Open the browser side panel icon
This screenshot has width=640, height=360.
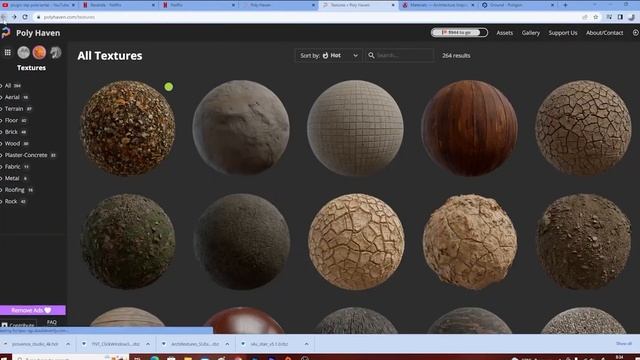(x=620, y=17)
